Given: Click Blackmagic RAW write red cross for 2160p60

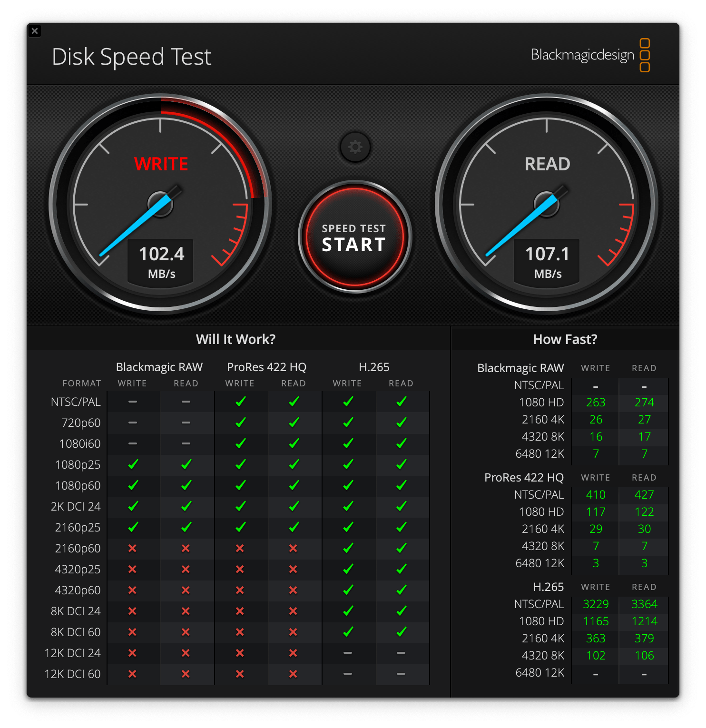Looking at the screenshot, I should pyautogui.click(x=133, y=548).
